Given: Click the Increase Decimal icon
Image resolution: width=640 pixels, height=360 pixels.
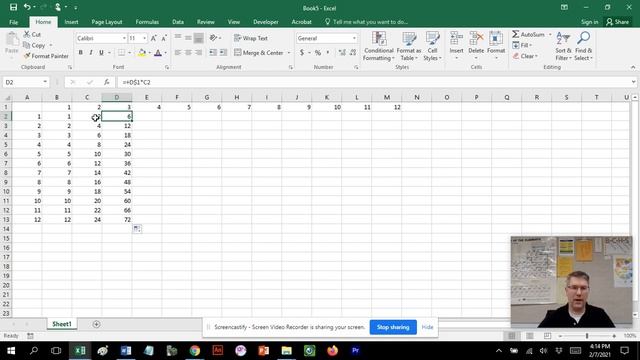Looking at the screenshot, I should click(342, 53).
